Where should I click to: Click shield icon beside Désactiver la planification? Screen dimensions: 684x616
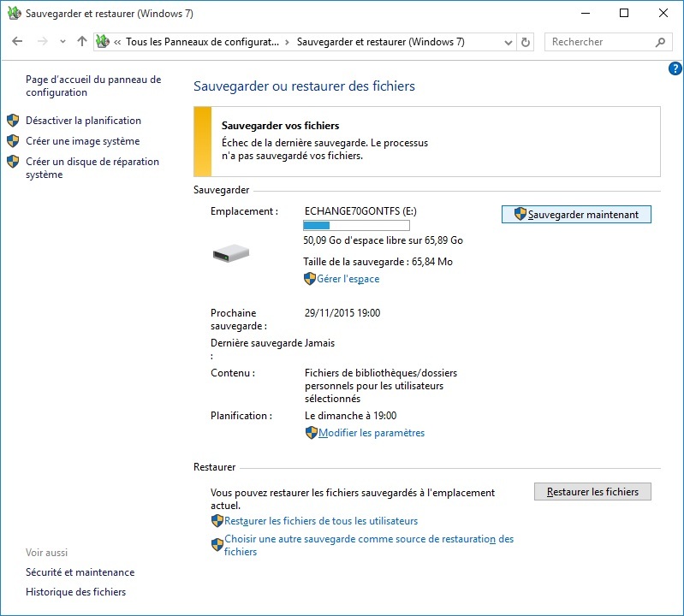click(13, 121)
